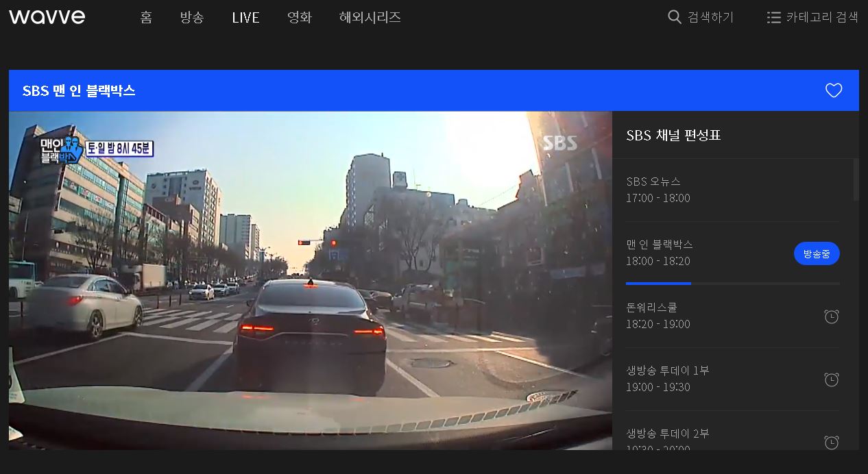The height and width of the screenshot is (474, 868).
Task: Open 카테고리 검색
Action: (x=822, y=17)
